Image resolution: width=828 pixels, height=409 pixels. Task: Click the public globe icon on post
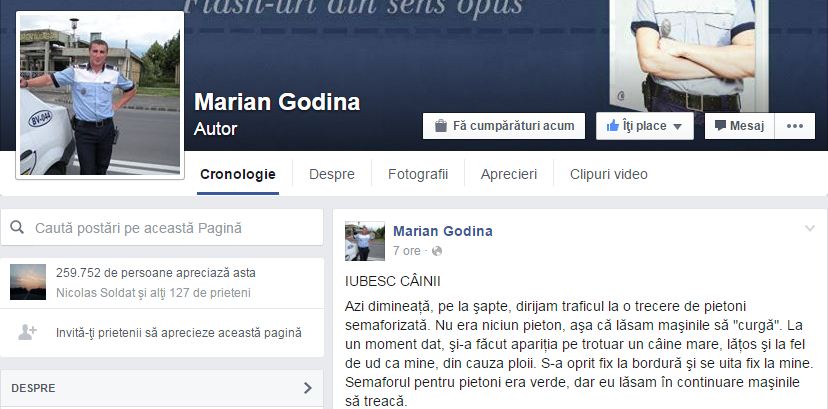tap(437, 251)
